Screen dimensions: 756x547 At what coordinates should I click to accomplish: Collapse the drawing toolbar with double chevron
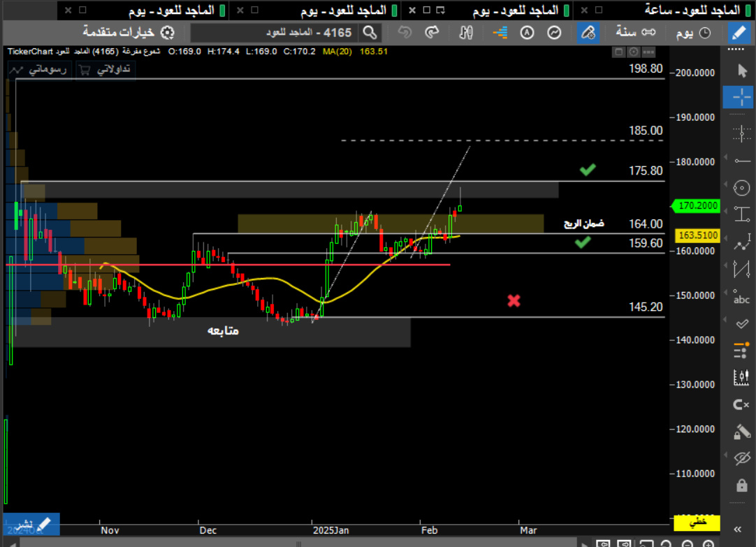point(738,530)
